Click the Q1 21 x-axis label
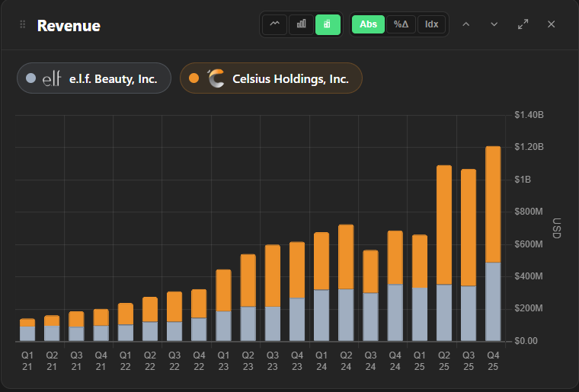The width and height of the screenshot is (579, 392). (27, 361)
